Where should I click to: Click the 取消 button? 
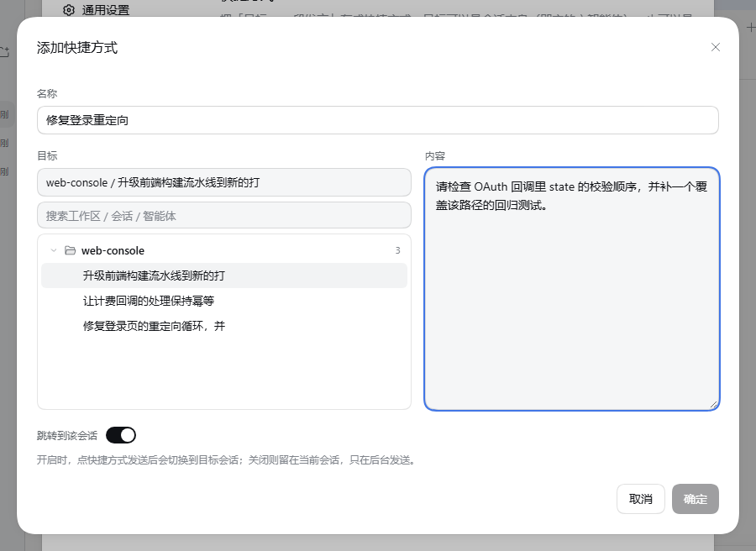641,499
